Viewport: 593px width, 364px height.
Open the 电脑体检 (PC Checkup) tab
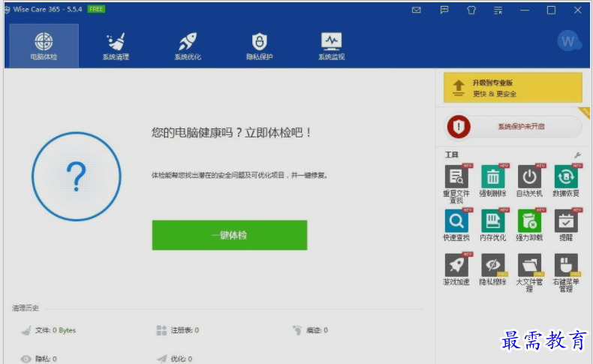pos(44,46)
